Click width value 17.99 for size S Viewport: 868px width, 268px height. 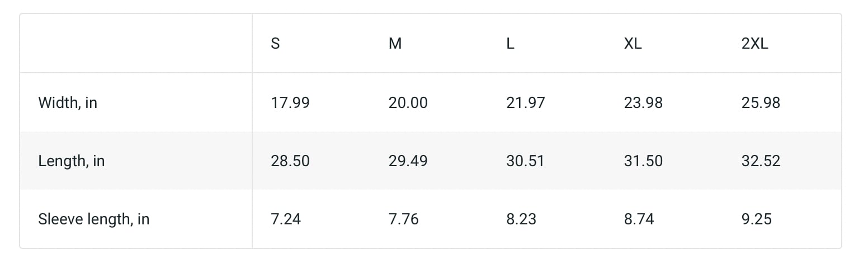[290, 103]
